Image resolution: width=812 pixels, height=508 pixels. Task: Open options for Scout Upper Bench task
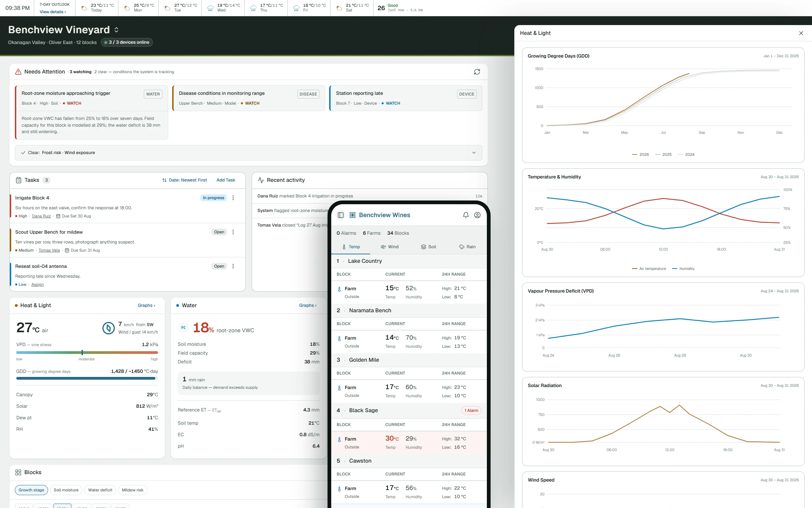(x=233, y=232)
